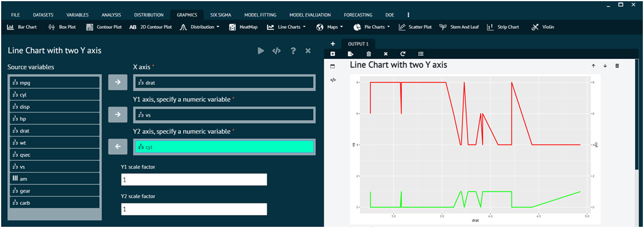Select am in Source variables
The height and width of the screenshot is (228, 644).
pos(55,179)
